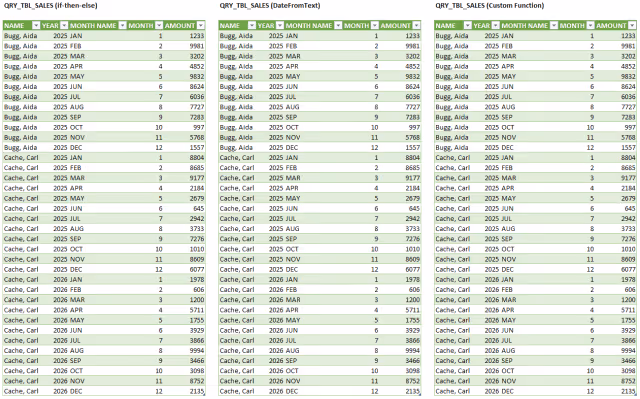Select amount 606 in if-then-else table
Screen dimensions: 640x399
[199, 290]
